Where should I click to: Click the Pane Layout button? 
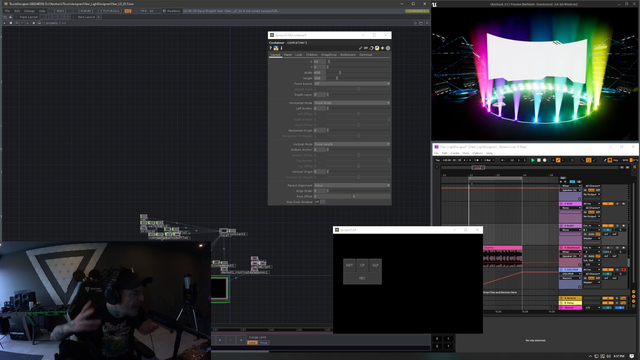tap(29, 17)
